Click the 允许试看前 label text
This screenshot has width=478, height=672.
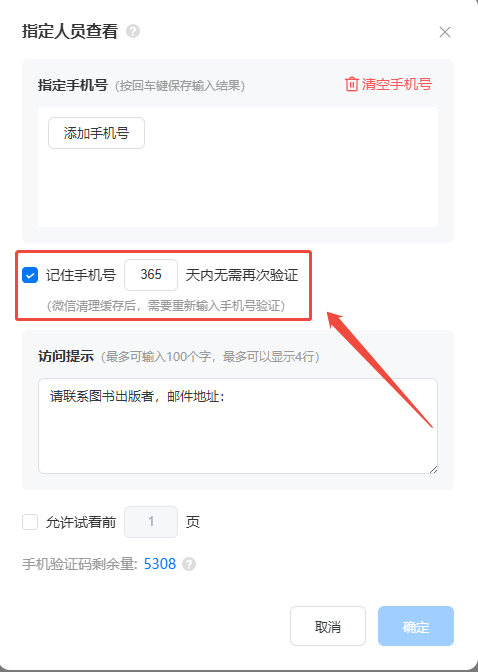(x=81, y=522)
